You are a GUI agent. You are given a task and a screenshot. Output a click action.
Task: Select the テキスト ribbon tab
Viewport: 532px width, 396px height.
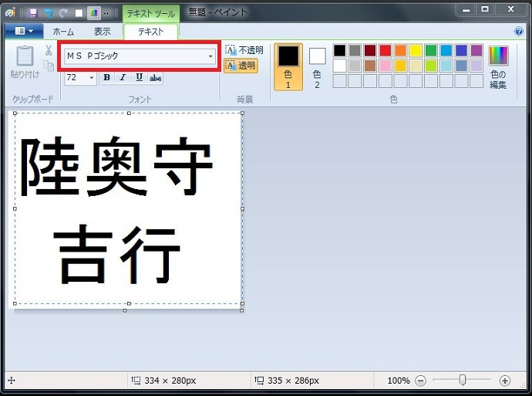pyautogui.click(x=150, y=32)
